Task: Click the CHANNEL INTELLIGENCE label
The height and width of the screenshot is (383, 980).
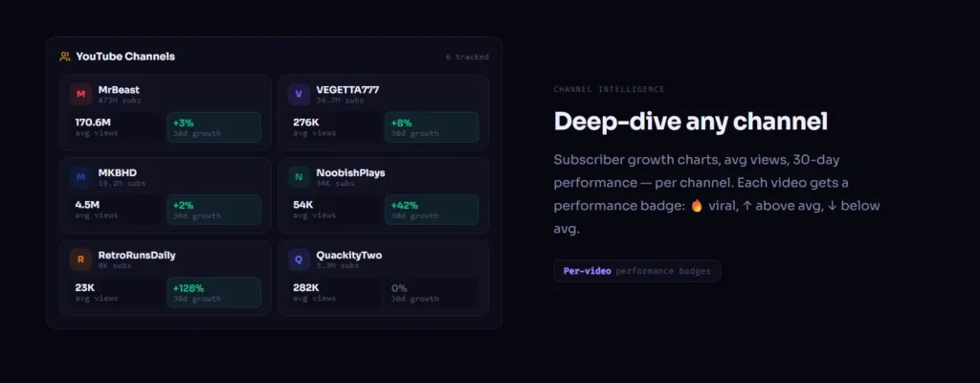Action: point(610,89)
